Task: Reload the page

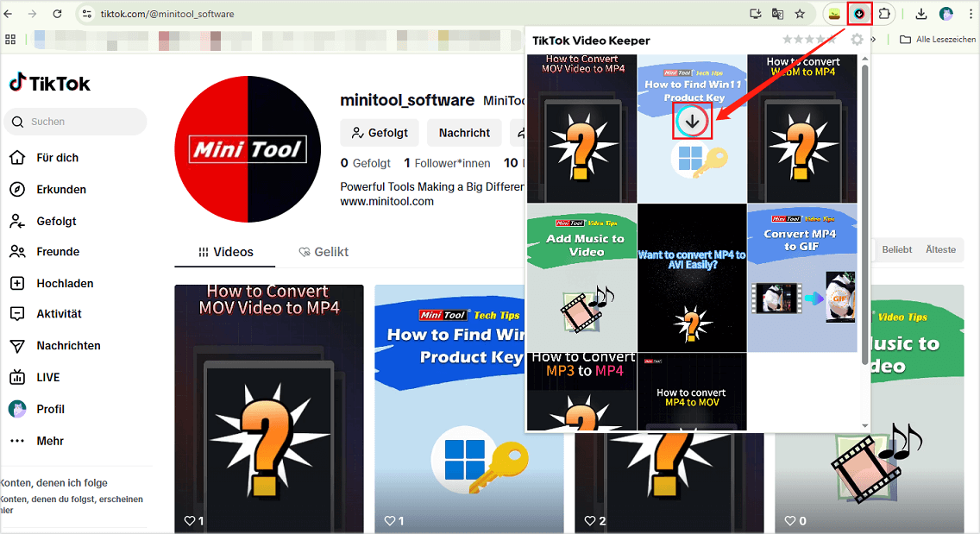Action: (57, 14)
